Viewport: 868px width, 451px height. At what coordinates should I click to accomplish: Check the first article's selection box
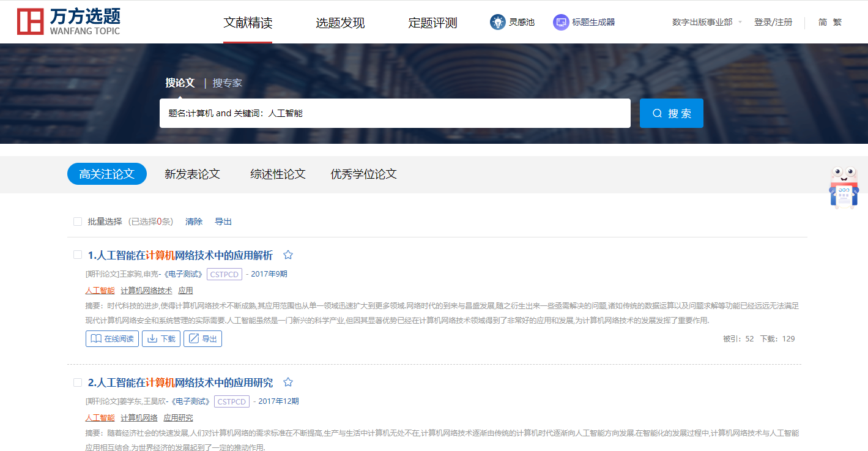(x=78, y=253)
